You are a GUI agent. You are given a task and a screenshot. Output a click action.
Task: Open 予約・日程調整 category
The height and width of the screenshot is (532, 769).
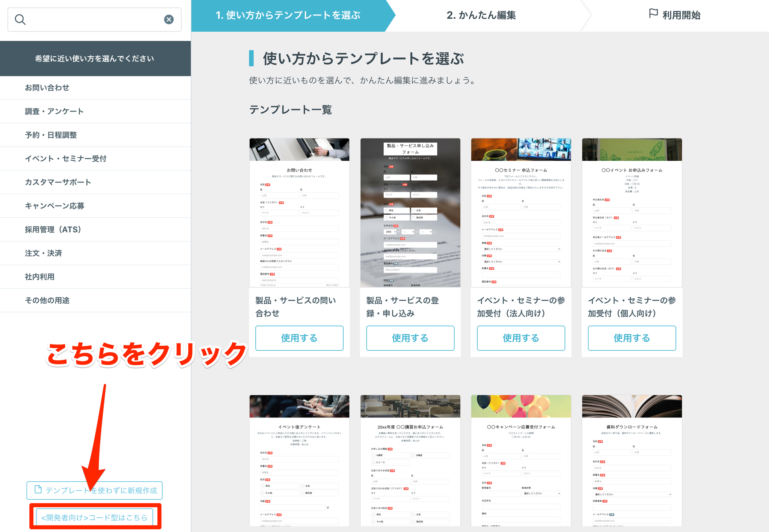51,135
